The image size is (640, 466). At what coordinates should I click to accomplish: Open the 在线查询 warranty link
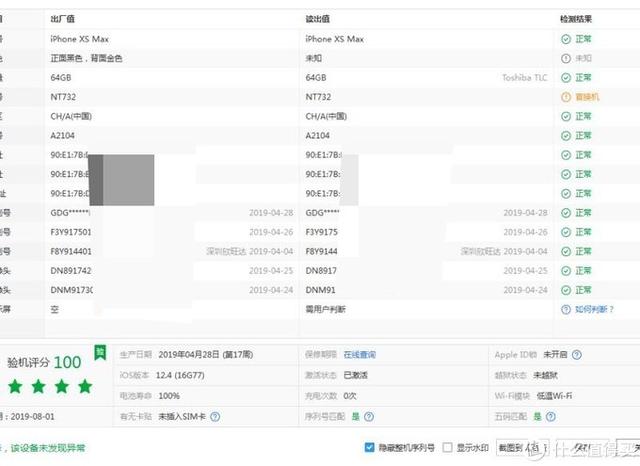360,355
